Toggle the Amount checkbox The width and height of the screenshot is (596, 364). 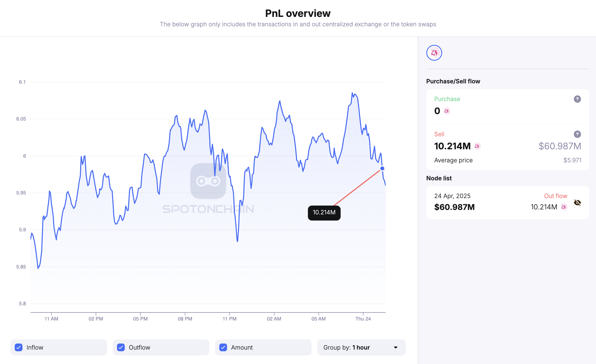223,347
